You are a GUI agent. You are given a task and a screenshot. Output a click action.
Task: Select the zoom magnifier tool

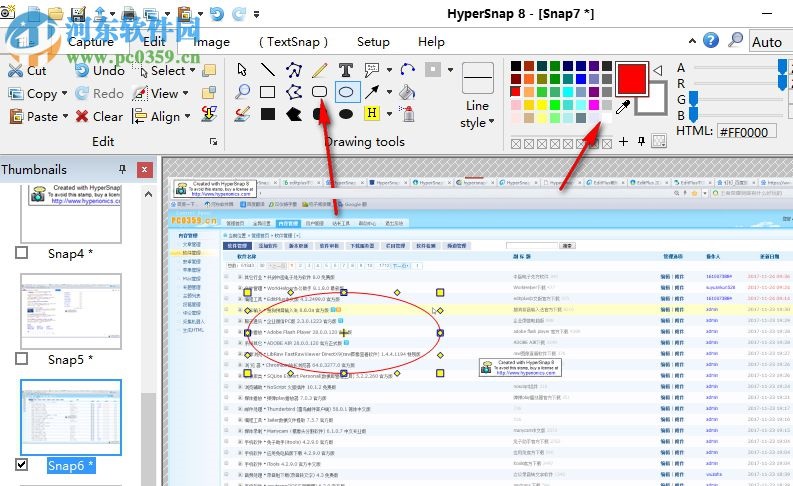coord(242,92)
